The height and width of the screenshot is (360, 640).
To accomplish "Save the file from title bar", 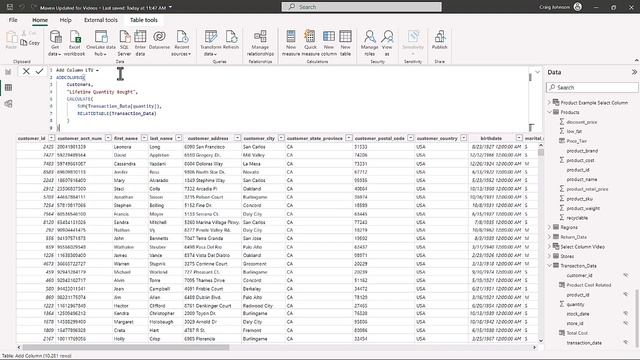I will (x=10, y=7).
